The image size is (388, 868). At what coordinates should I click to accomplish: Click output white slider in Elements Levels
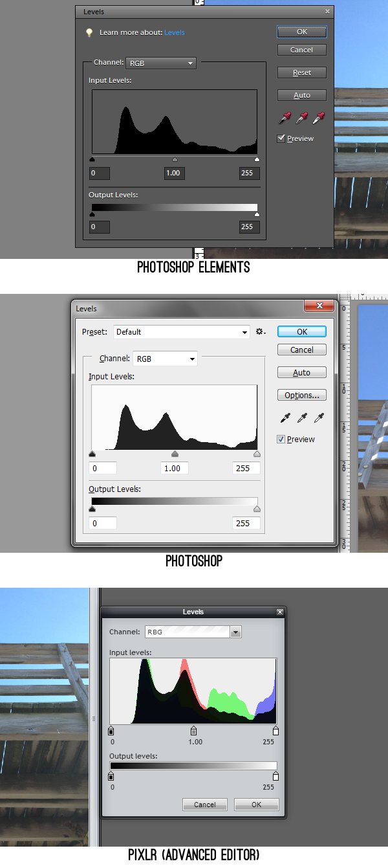coord(257,214)
